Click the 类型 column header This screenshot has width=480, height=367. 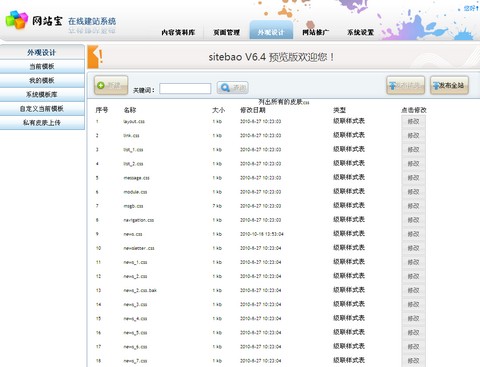click(340, 110)
